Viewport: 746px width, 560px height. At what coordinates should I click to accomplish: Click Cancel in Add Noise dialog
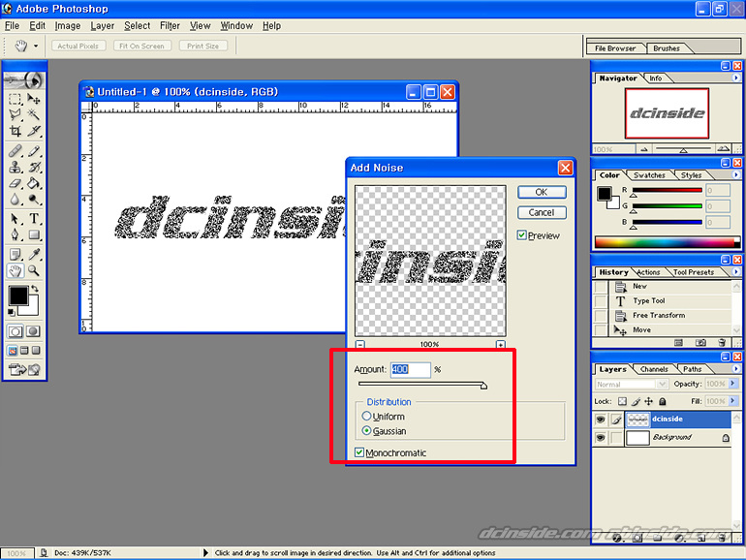[542, 212]
